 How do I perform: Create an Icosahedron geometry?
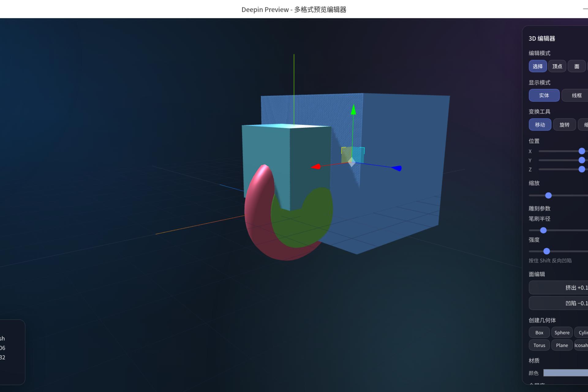tap(581, 345)
